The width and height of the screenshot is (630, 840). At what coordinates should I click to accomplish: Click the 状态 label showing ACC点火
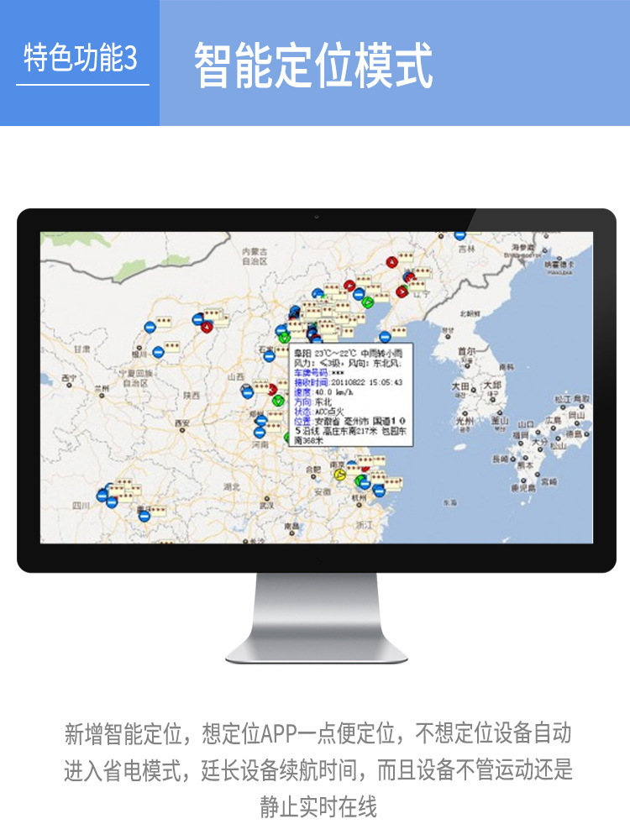pyautogui.click(x=302, y=412)
